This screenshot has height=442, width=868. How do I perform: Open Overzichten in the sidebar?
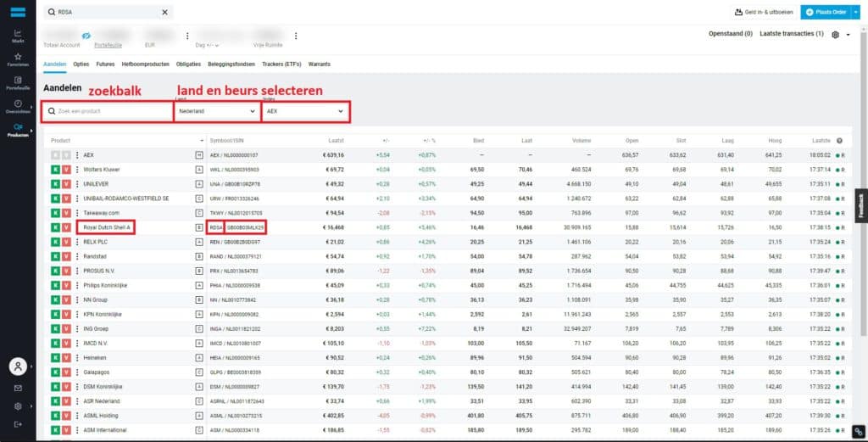coord(18,107)
